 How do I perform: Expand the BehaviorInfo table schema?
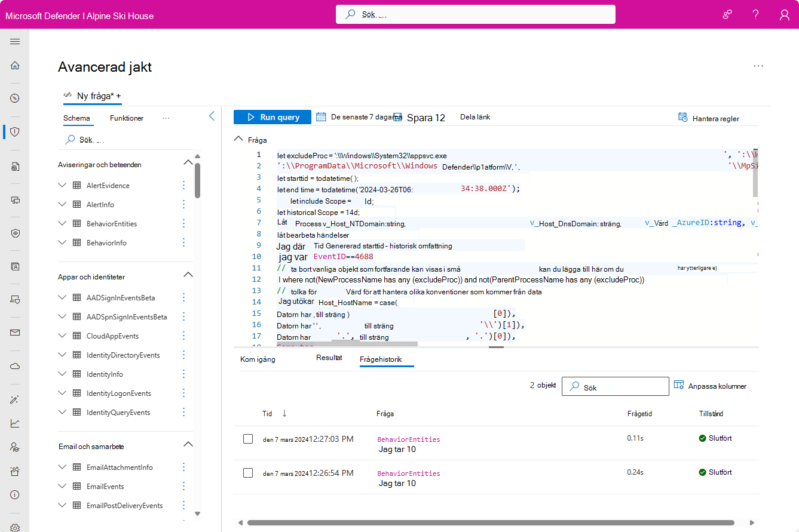click(62, 243)
